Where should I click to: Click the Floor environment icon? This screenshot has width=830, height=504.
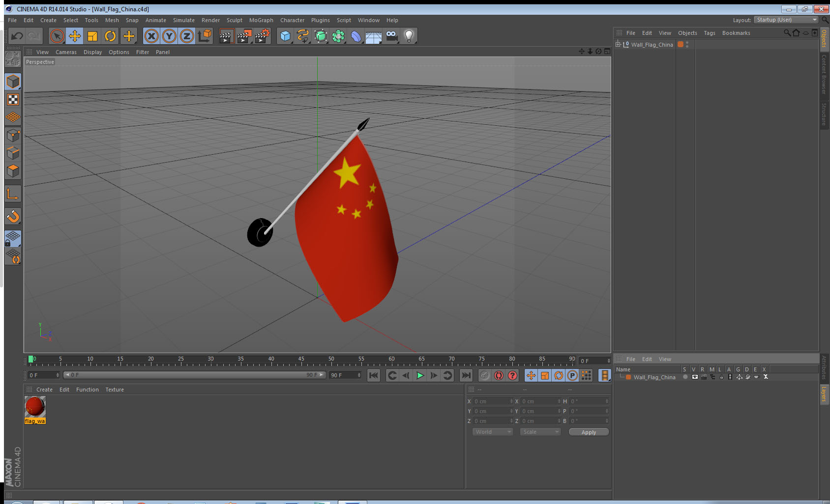(x=374, y=36)
